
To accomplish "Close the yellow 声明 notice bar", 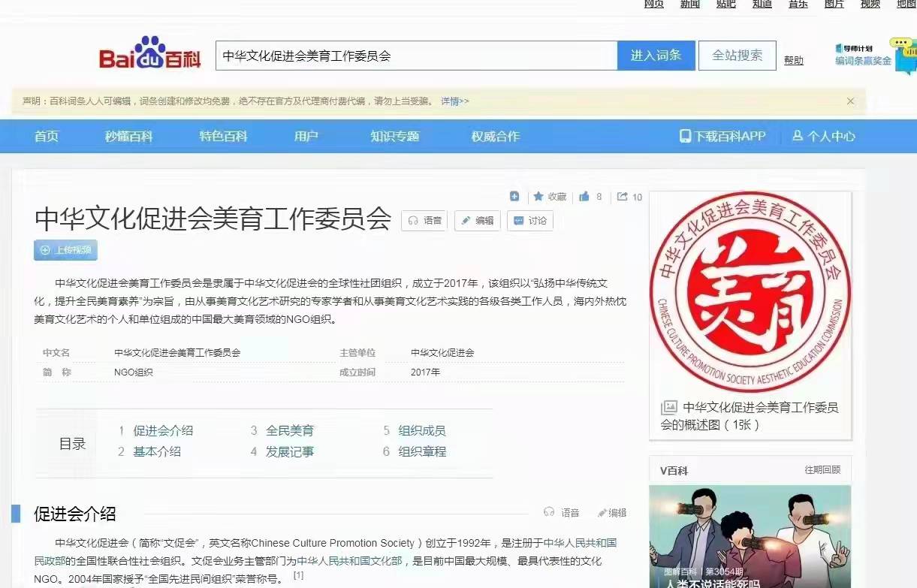I will coord(850,101).
